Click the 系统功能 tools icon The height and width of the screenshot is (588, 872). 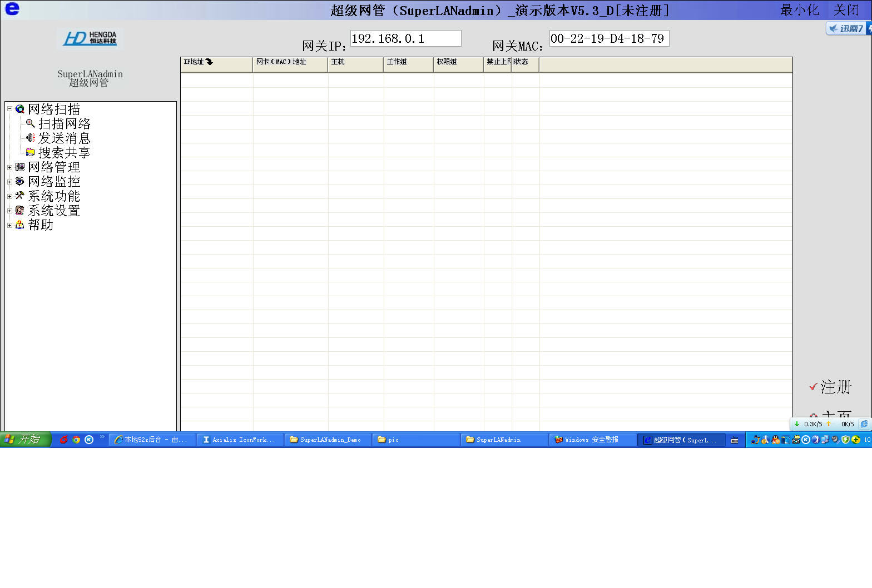[x=20, y=196]
